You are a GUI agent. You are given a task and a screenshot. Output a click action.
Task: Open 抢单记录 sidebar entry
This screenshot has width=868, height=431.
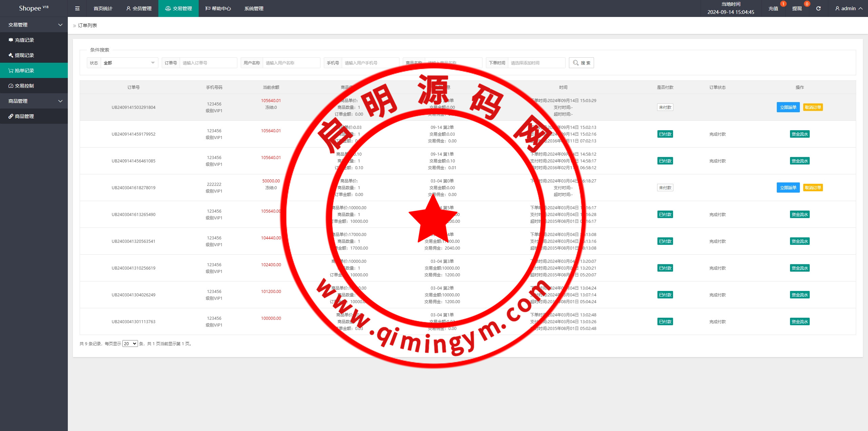(x=24, y=71)
